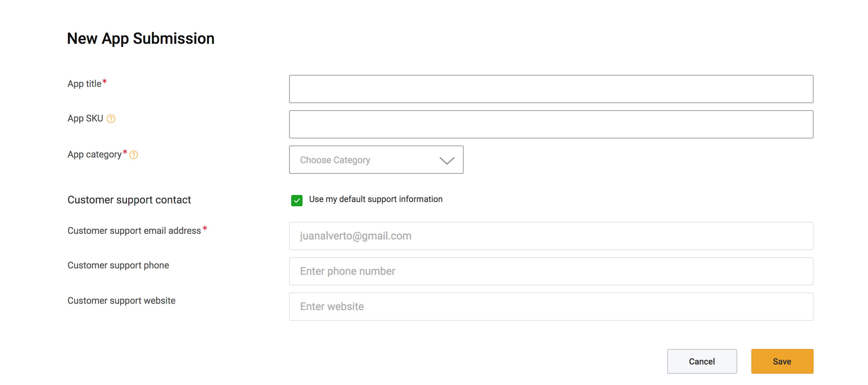Click the chevron arrow in Choose Category
868x385 pixels.
[447, 161]
